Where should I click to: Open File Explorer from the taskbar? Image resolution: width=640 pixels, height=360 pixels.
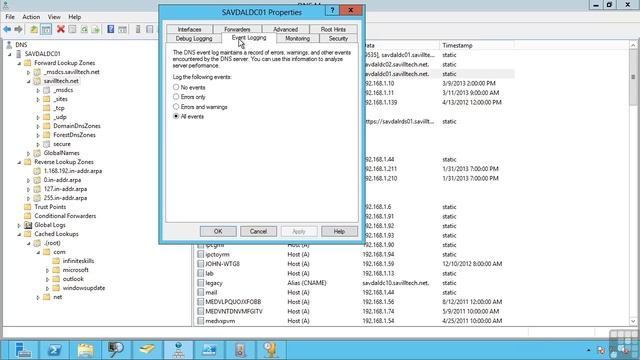coord(86,350)
